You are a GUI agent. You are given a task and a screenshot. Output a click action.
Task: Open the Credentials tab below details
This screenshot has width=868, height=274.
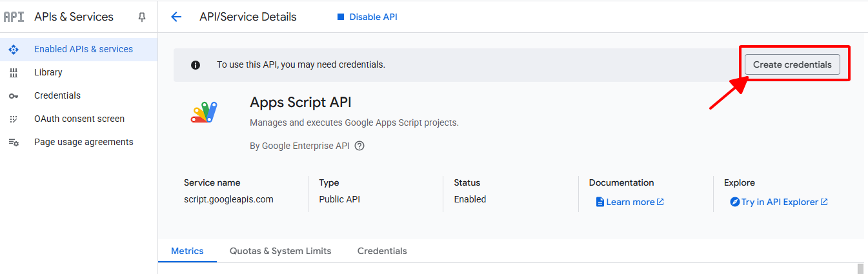(x=382, y=251)
